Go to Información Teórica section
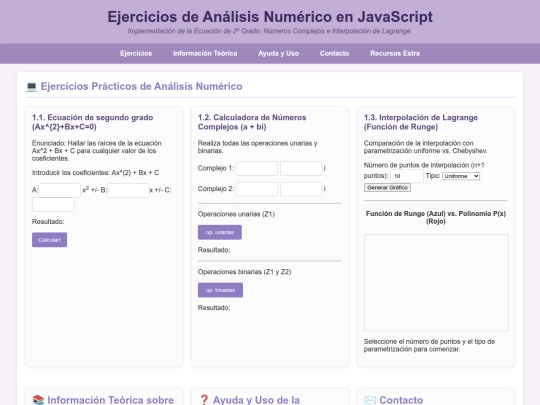This screenshot has width=540, height=405. point(205,53)
